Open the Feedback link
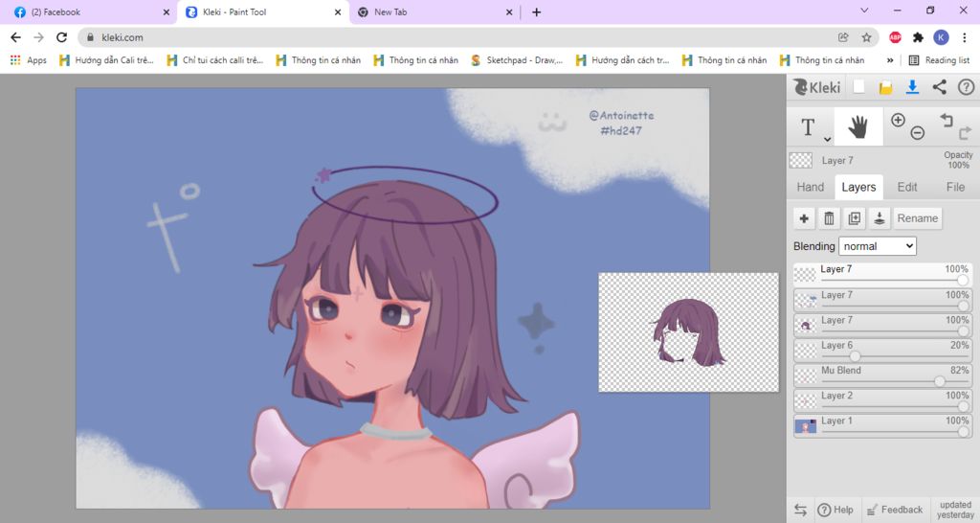Image resolution: width=980 pixels, height=523 pixels. coord(895,510)
